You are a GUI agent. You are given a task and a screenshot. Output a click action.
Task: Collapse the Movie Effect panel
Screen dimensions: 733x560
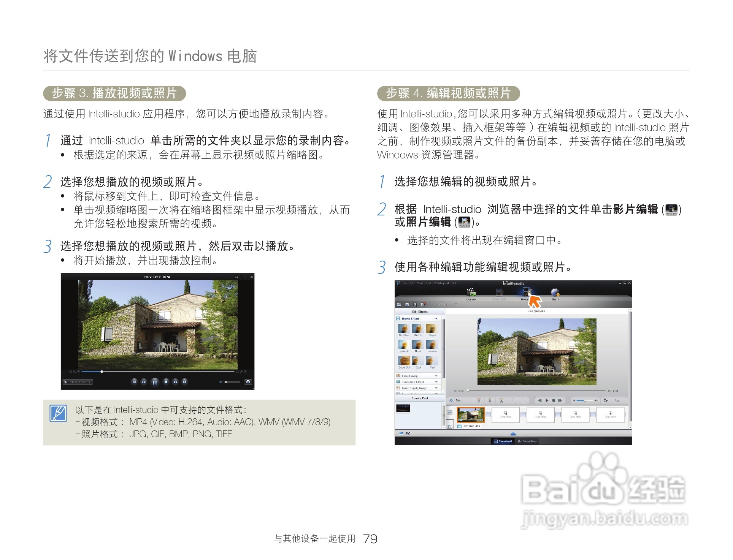click(x=437, y=318)
